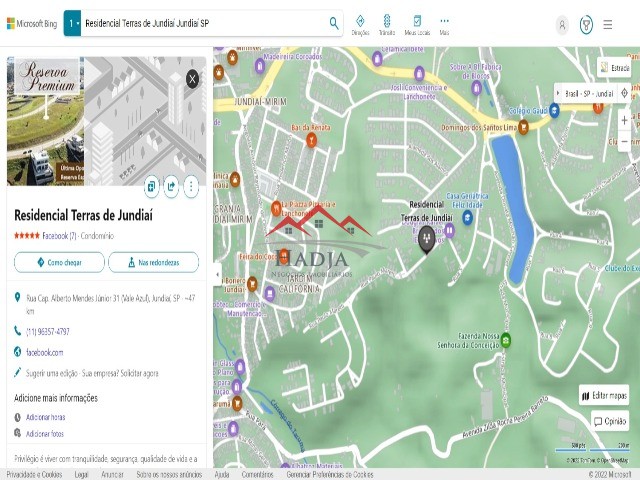The height and width of the screenshot is (480, 640).
Task: Click the Casa Geriátrica Feliz Idade marker
Action: (468, 217)
